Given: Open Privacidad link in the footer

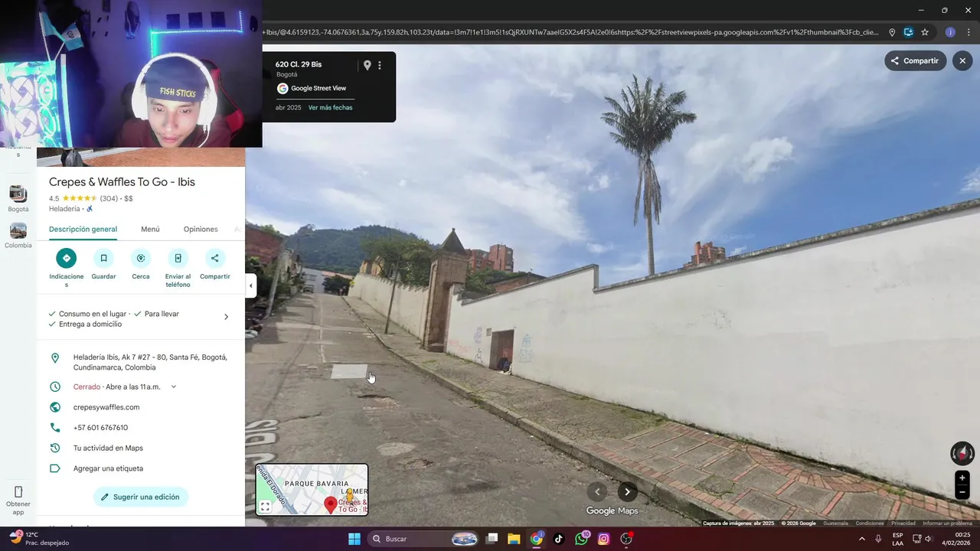Looking at the screenshot, I should (903, 523).
